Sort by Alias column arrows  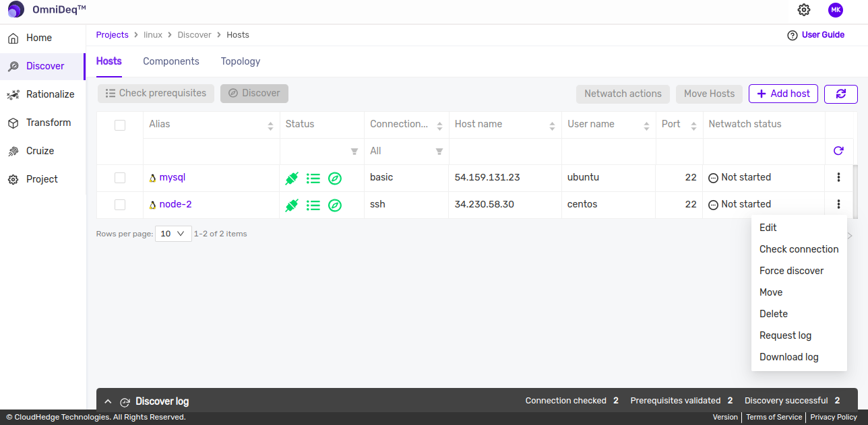[270, 125]
